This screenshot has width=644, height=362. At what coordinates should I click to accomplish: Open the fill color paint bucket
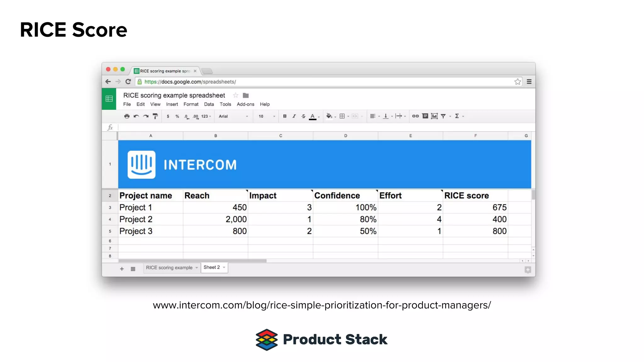tap(329, 116)
